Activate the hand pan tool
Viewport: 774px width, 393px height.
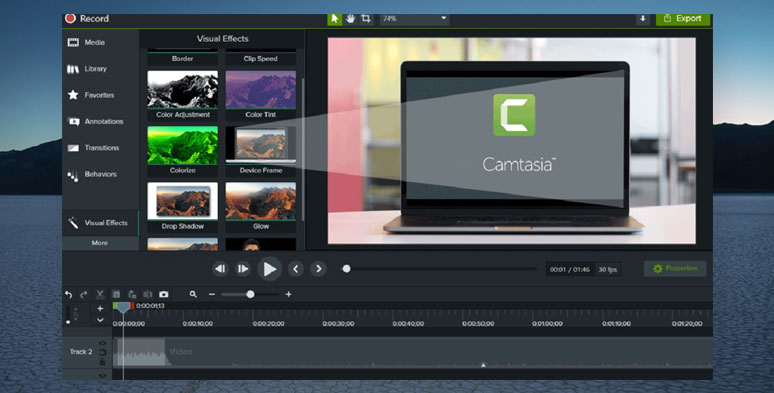pos(350,19)
